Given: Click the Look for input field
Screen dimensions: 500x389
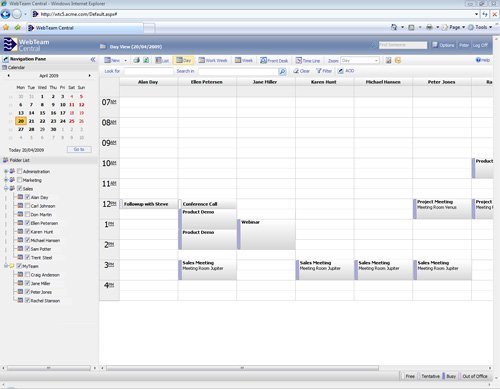Looking at the screenshot, I should click(x=148, y=71).
